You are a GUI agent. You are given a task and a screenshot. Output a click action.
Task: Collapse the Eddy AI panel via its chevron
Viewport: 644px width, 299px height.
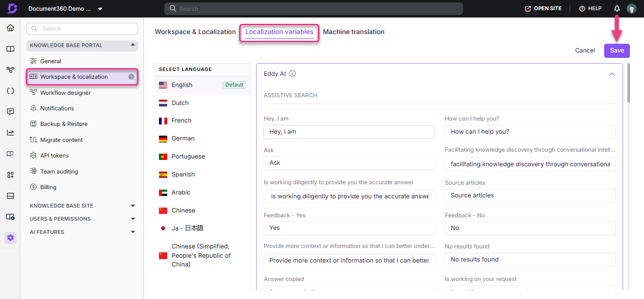(612, 74)
